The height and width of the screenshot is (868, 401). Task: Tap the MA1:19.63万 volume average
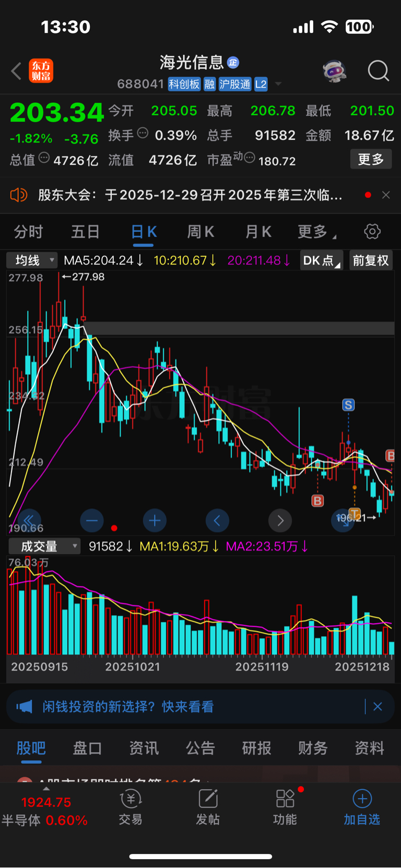pos(179,546)
